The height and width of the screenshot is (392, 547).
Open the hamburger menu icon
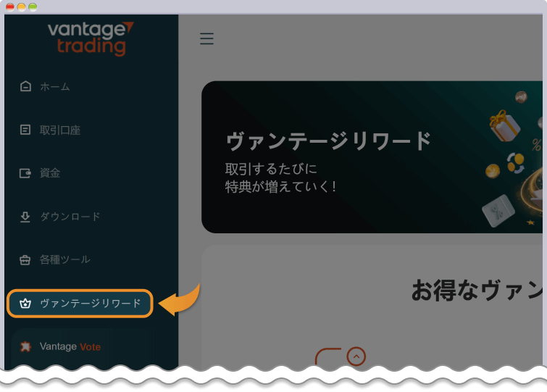pos(206,38)
